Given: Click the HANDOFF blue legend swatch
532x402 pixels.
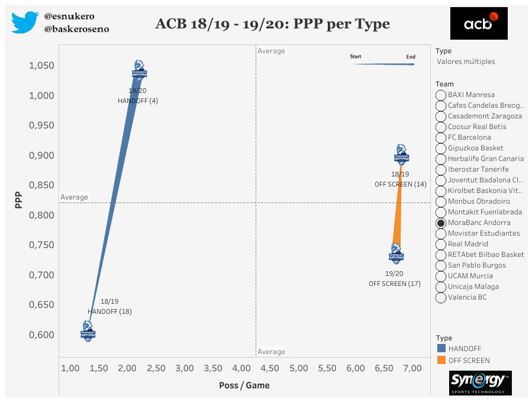Looking at the screenshot, I should tap(441, 349).
